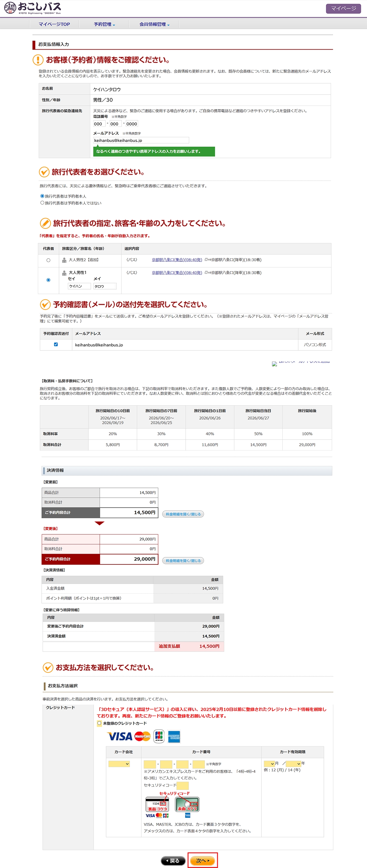Click the 戻る back button
This screenshot has width=367, height=868.
click(x=173, y=861)
